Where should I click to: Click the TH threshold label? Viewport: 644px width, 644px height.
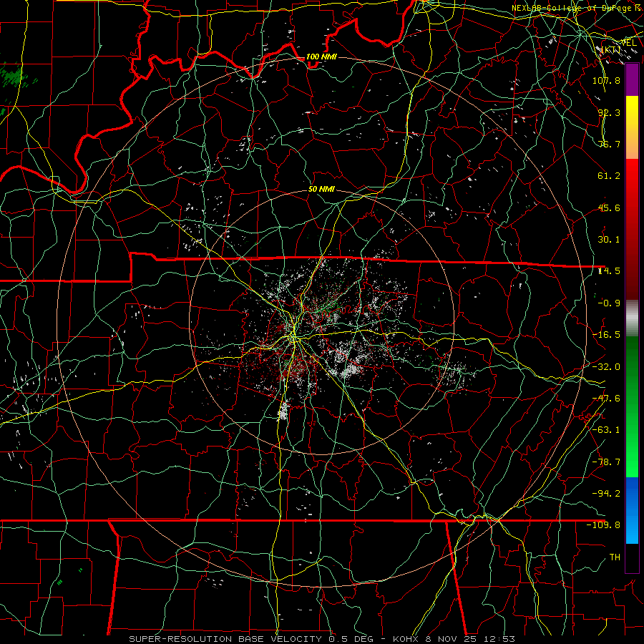pyautogui.click(x=615, y=557)
